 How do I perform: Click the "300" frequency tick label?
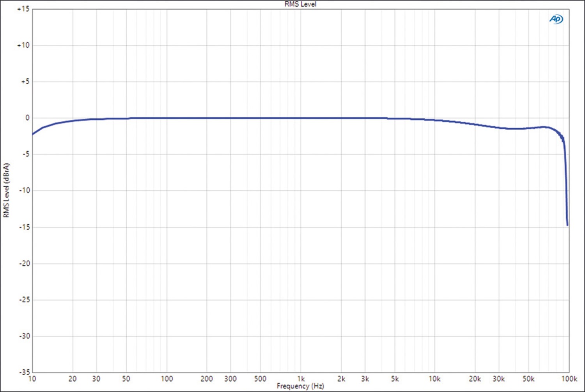(x=230, y=379)
